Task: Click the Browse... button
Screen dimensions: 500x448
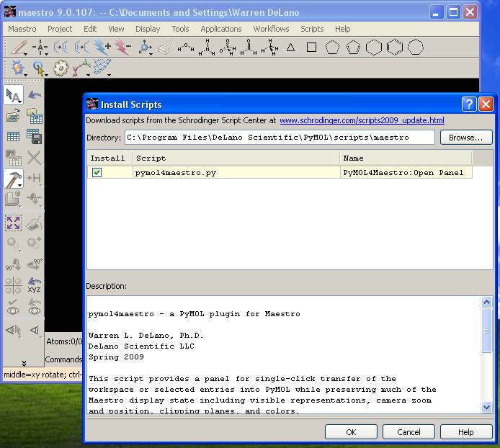Action: pyautogui.click(x=466, y=138)
